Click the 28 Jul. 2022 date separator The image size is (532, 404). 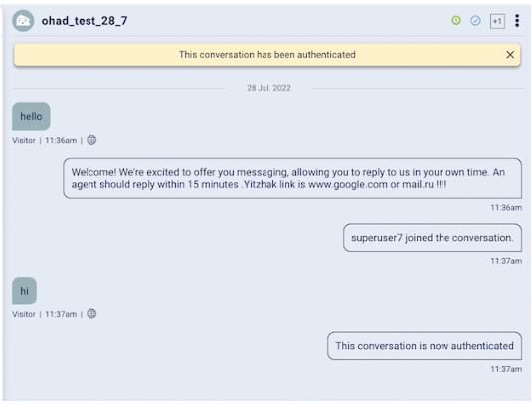coord(268,88)
